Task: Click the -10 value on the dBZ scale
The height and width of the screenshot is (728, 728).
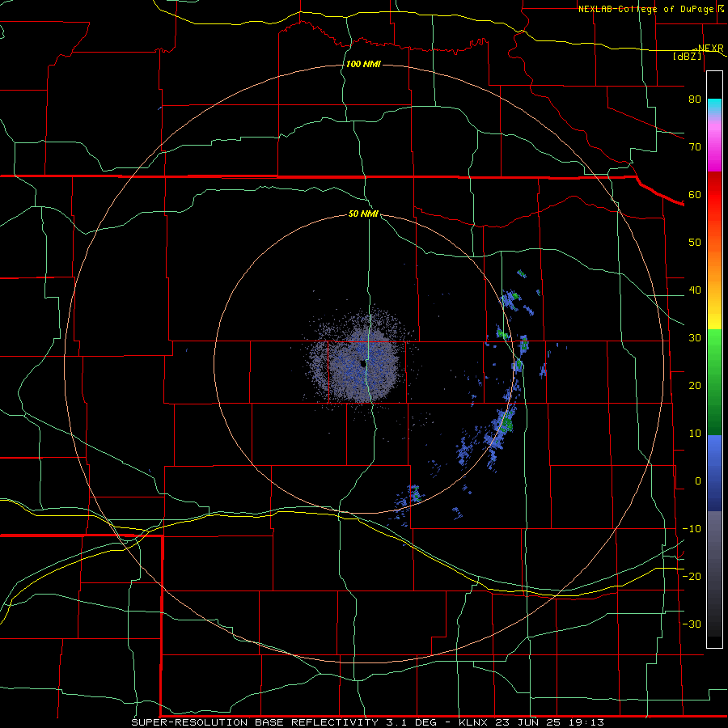Action: 692,529
